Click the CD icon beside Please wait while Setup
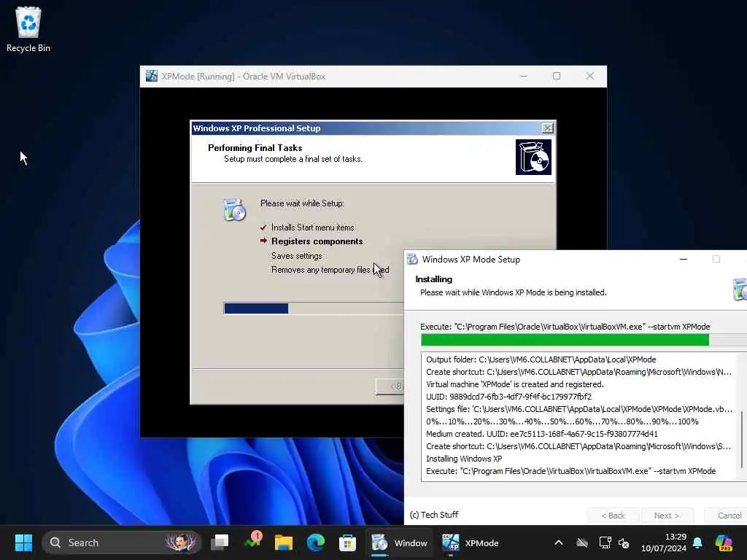This screenshot has height=560, width=747. (234, 209)
